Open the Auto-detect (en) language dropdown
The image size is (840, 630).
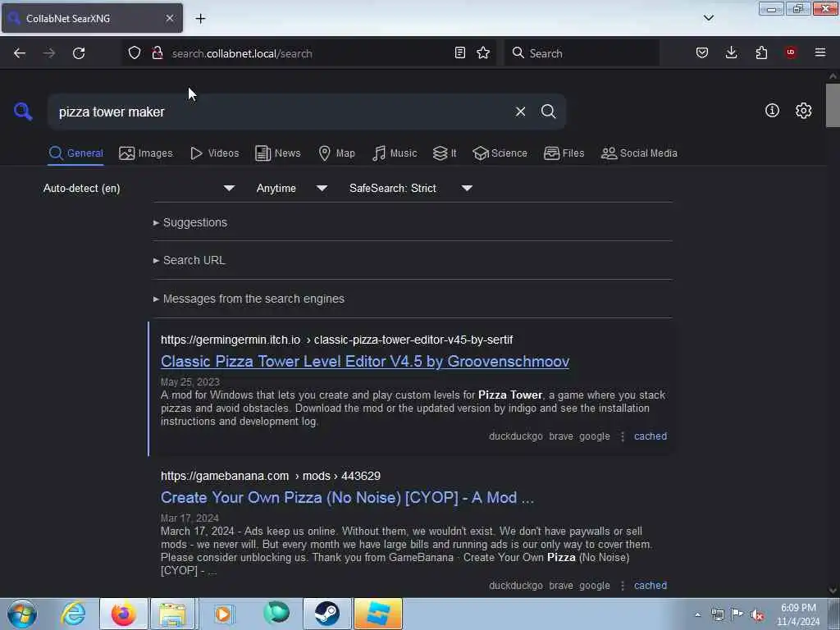[x=139, y=188]
